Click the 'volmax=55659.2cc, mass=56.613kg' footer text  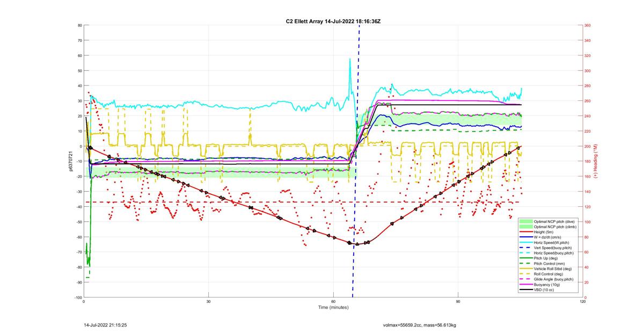coord(420,325)
